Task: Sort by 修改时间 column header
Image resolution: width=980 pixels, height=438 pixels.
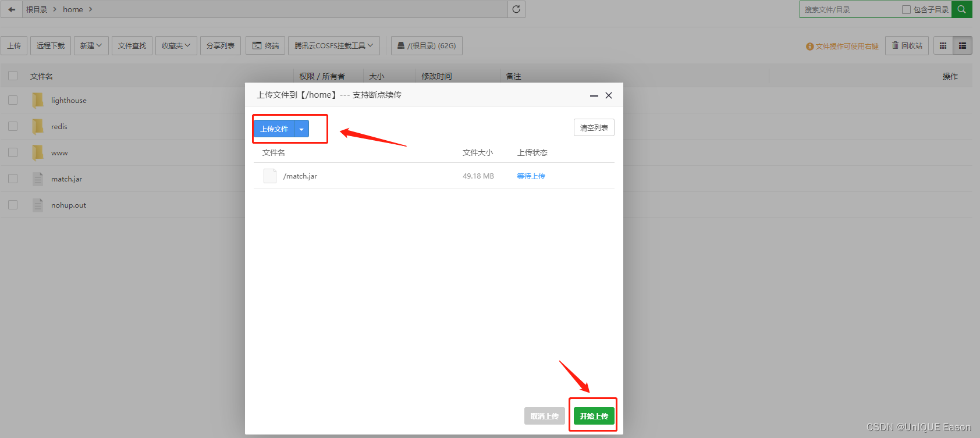Action: (x=436, y=76)
